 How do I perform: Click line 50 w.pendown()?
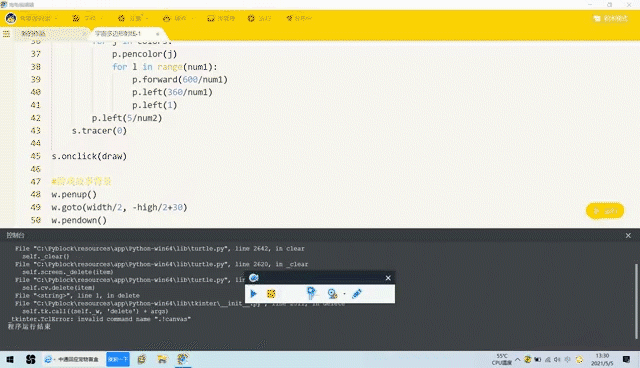click(79, 220)
